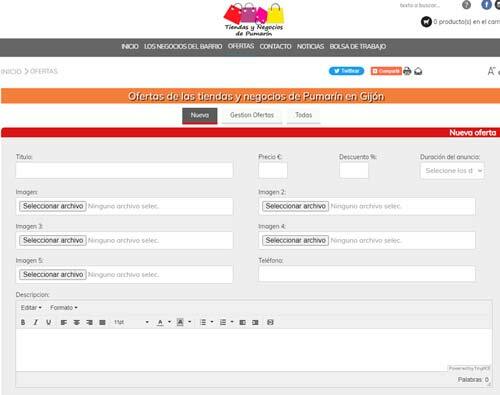The height and width of the screenshot is (395, 500).
Task: Open BOLSA DE TRABAJO in navigation bar
Action: [358, 46]
